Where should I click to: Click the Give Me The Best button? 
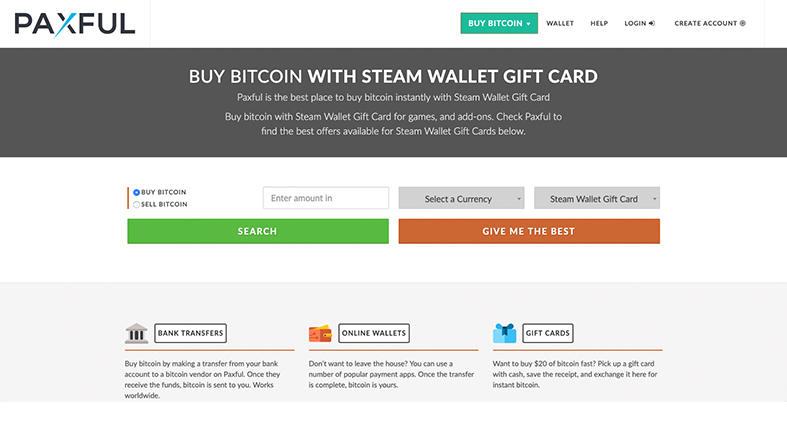tap(529, 231)
